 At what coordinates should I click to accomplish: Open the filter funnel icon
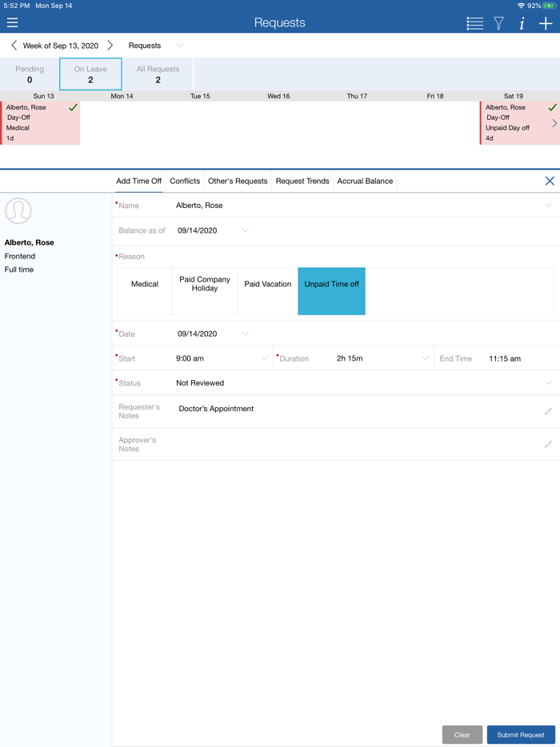(x=498, y=23)
